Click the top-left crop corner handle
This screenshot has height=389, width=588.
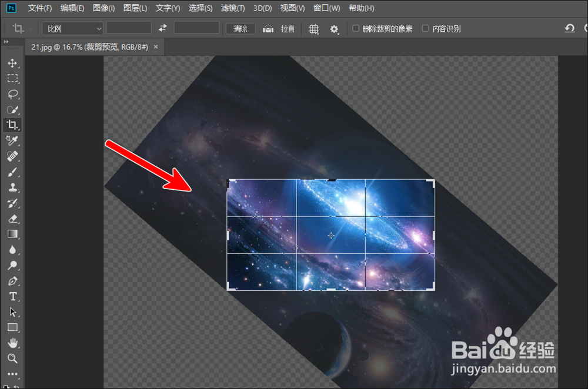coord(231,183)
